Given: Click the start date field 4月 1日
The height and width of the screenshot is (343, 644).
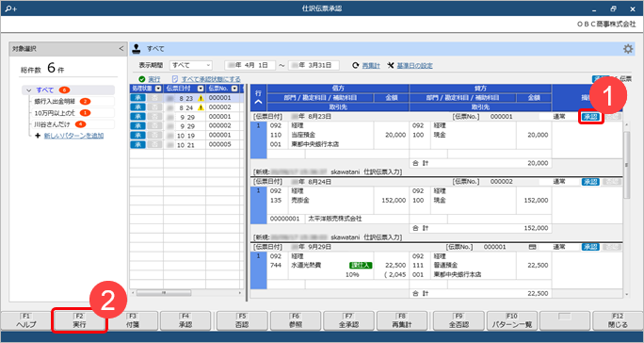Looking at the screenshot, I should [x=250, y=65].
